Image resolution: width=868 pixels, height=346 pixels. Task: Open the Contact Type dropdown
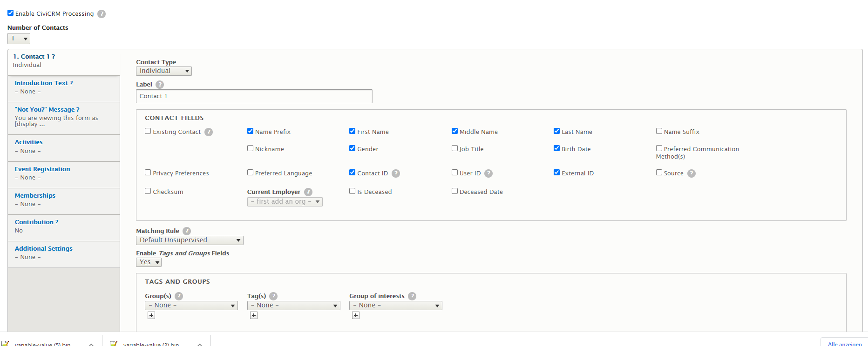(164, 71)
